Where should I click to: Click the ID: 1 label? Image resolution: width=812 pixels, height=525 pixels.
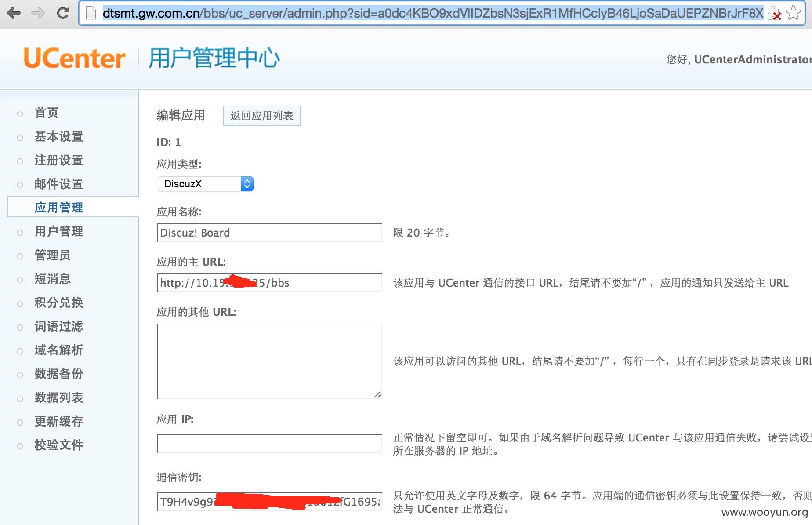pos(169,142)
